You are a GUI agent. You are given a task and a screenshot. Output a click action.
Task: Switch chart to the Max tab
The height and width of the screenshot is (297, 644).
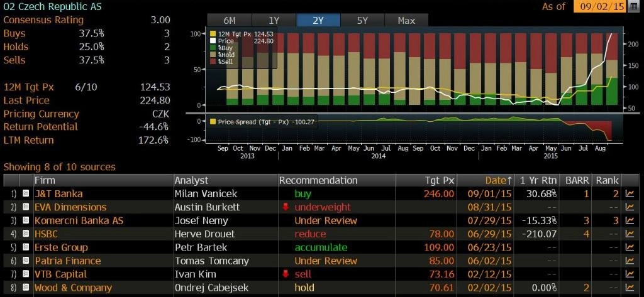[x=406, y=20]
